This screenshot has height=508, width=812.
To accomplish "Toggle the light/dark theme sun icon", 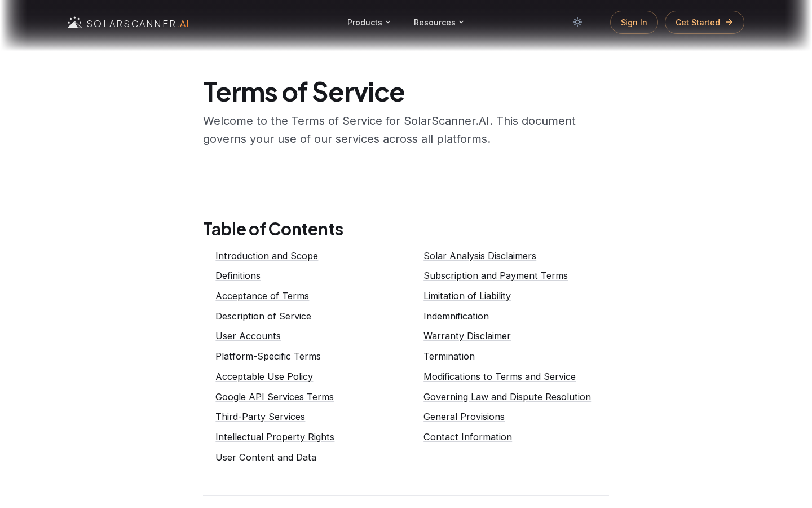I will coord(577,22).
